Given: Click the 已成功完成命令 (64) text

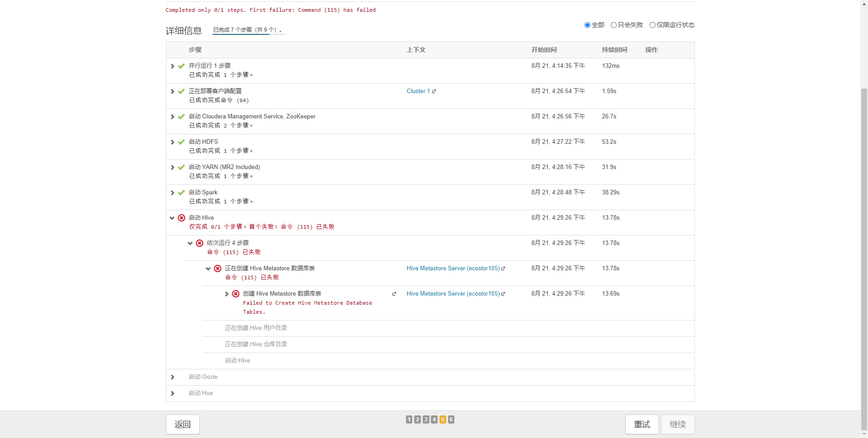Looking at the screenshot, I should click(x=219, y=100).
